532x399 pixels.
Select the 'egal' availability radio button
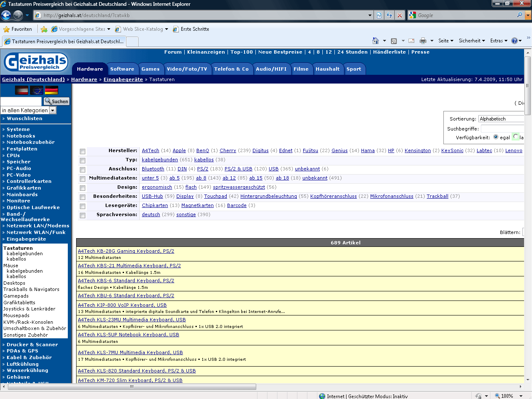point(496,137)
